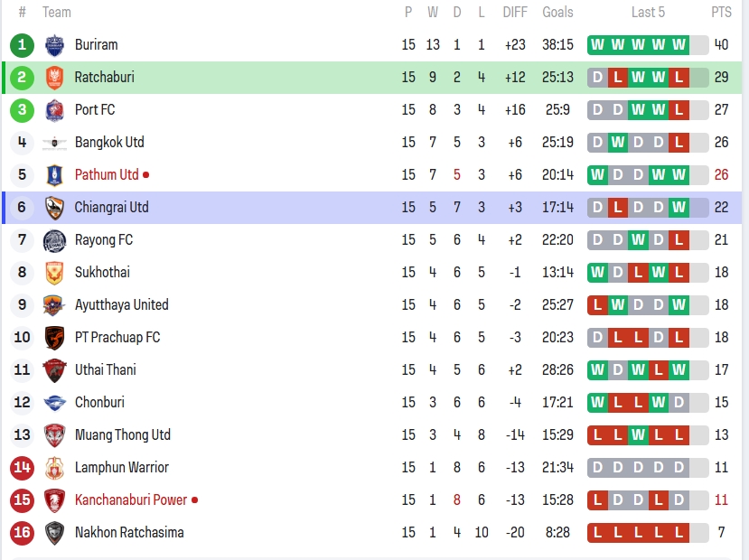Sort table by PTS column header
The height and width of the screenshot is (560, 749).
[721, 13]
